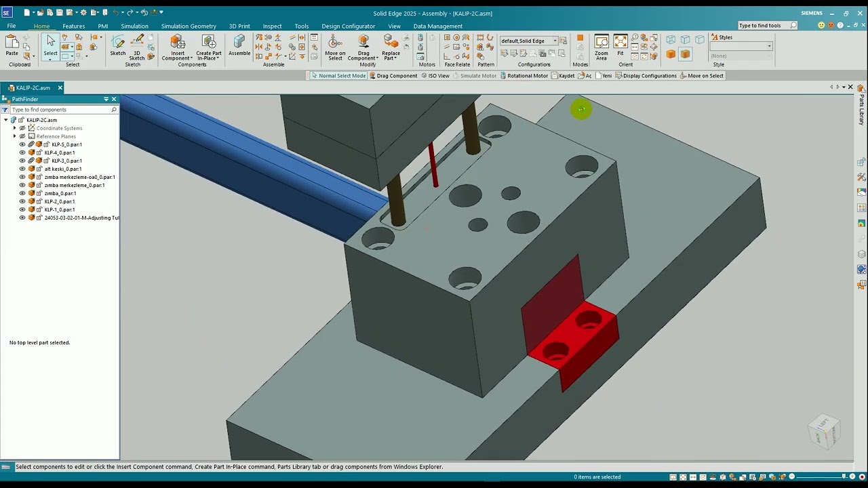Viewport: 868px width, 488px height.
Task: Click the unhappy face feedback icon
Action: 831,26
